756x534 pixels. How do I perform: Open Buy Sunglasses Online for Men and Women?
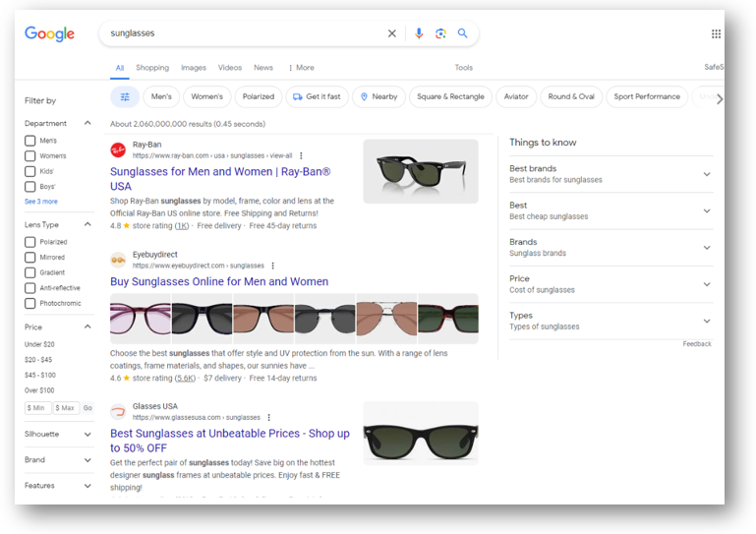click(219, 281)
